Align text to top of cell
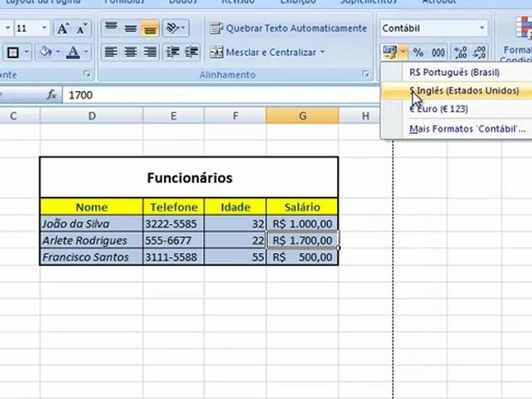Viewport: 532px width, 399px height. (111, 28)
